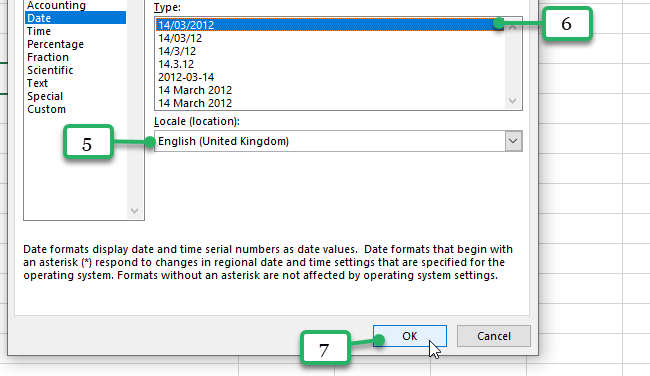The height and width of the screenshot is (376, 650).
Task: Click the Category list scroll down arrow
Action: (134, 211)
